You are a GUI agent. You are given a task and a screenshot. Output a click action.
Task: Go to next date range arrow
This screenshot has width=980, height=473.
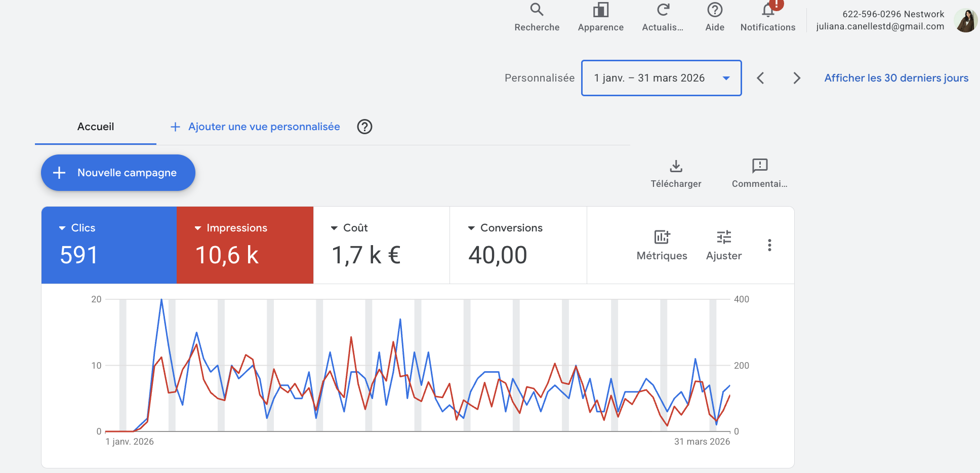pyautogui.click(x=797, y=78)
